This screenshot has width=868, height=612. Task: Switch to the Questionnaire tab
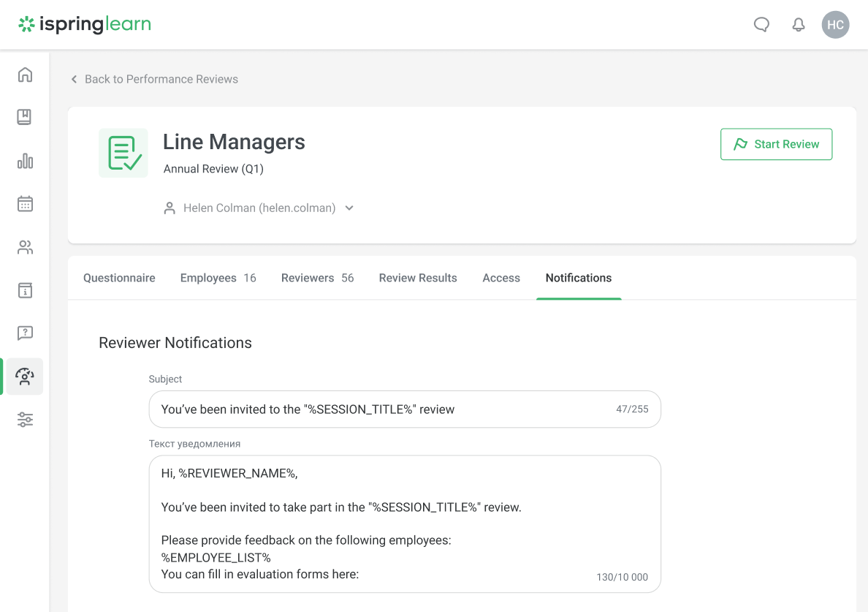tap(119, 278)
